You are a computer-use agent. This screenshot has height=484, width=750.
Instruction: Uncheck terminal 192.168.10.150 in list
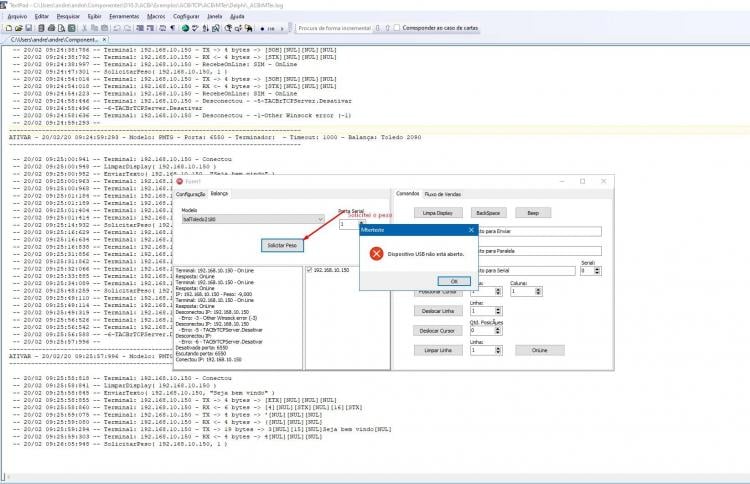pyautogui.click(x=309, y=270)
